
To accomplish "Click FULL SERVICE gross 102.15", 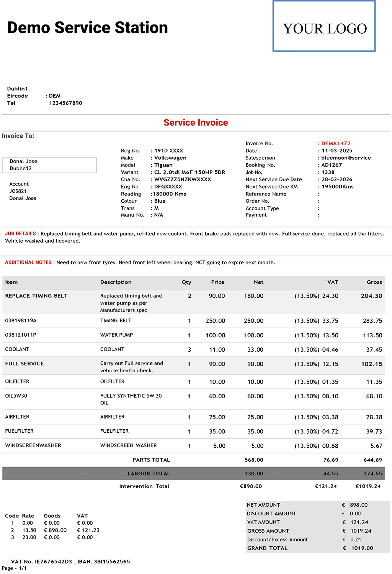I will [x=371, y=364].
